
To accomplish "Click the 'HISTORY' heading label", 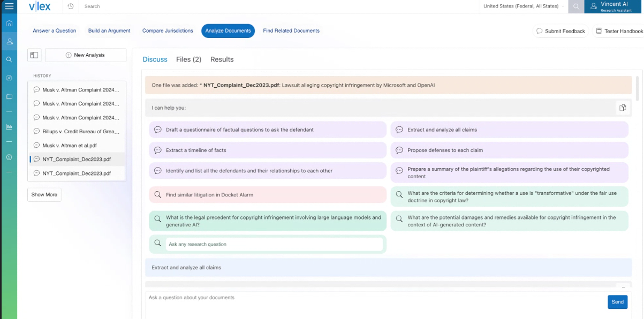I will coord(42,76).
